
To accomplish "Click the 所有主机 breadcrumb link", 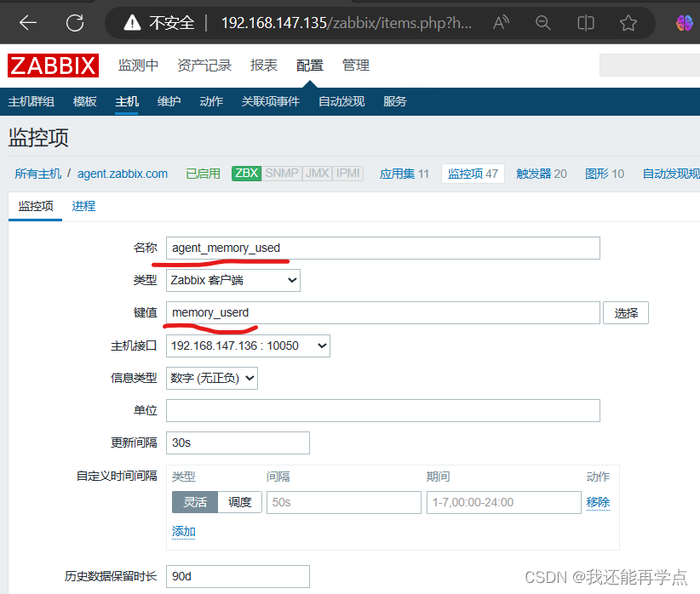I will pos(38,174).
